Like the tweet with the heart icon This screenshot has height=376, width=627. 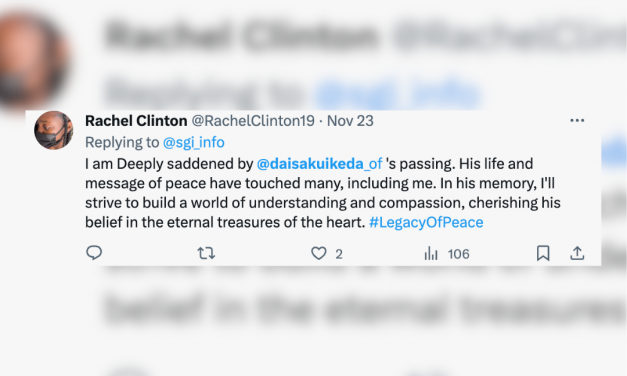[319, 253]
